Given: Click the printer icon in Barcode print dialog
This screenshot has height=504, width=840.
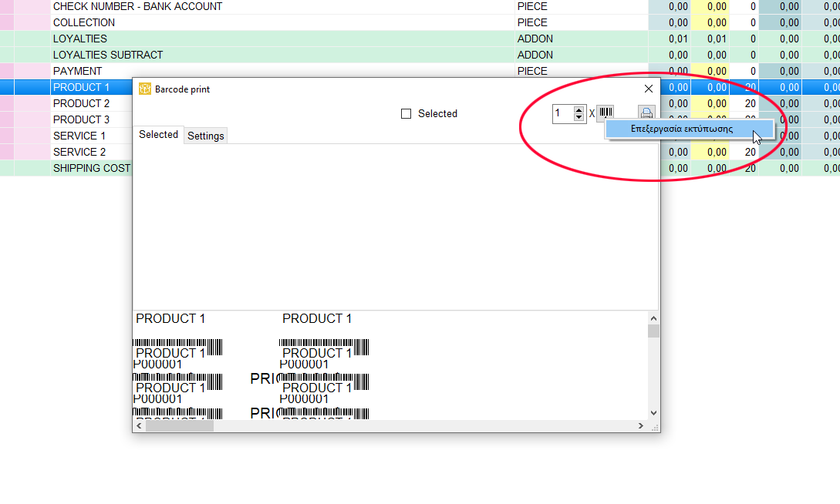Looking at the screenshot, I should point(646,113).
